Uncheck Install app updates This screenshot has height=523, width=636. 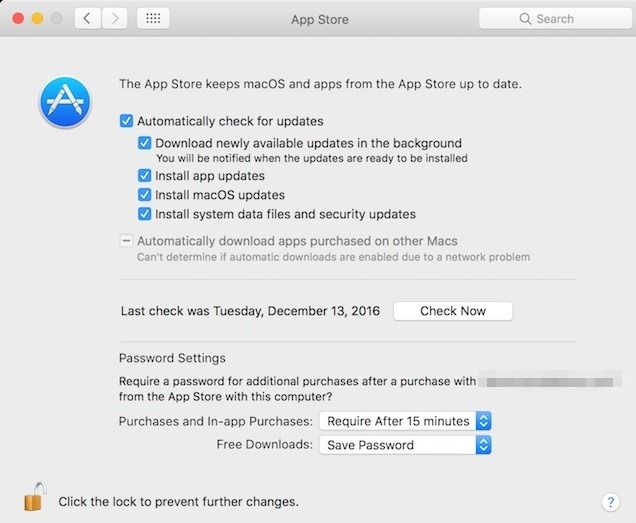[x=145, y=176]
